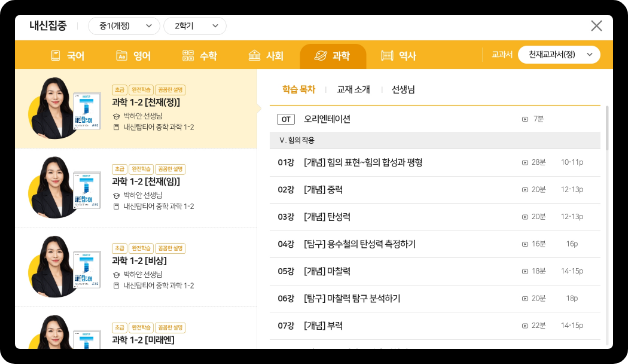Click the 완전학습 tag on 비상 course
The height and width of the screenshot is (364, 628).
click(x=141, y=248)
